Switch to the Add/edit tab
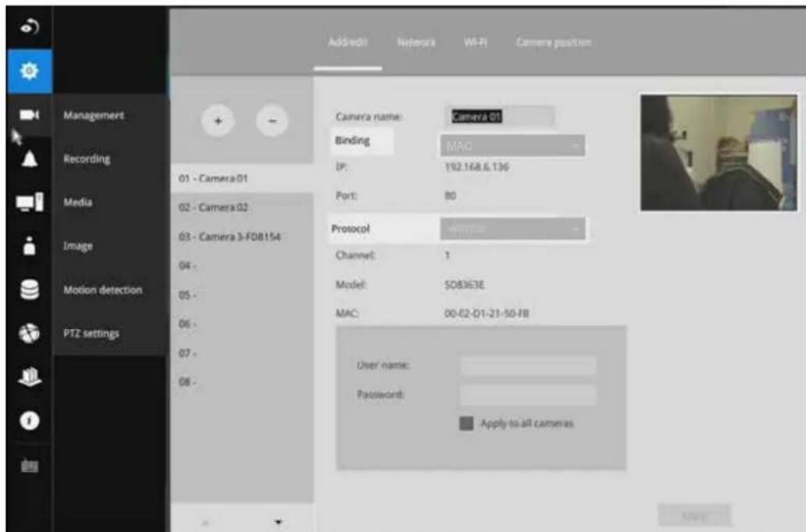Image resolution: width=806 pixels, height=532 pixels. pyautogui.click(x=348, y=42)
